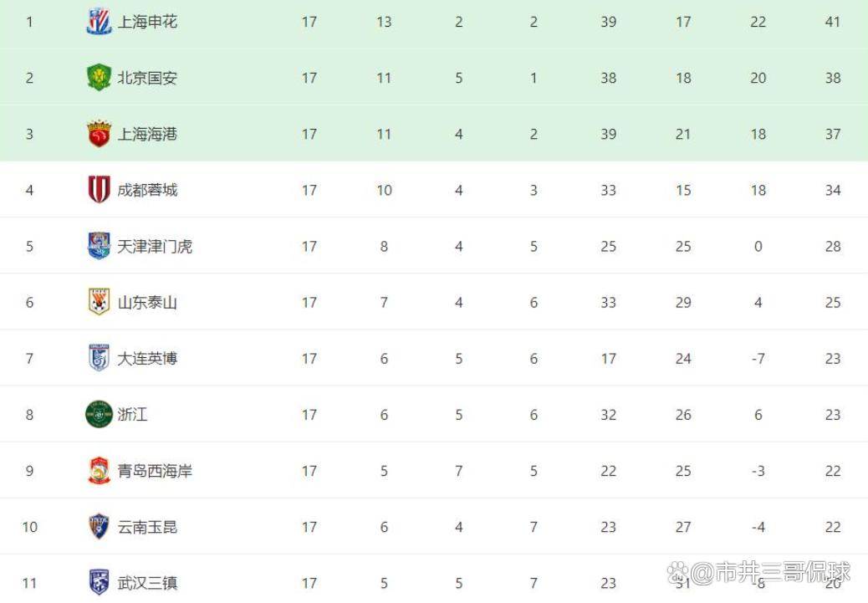Select the 青岛西海岸 team name
The width and height of the screenshot is (868, 603).
[x=155, y=471]
